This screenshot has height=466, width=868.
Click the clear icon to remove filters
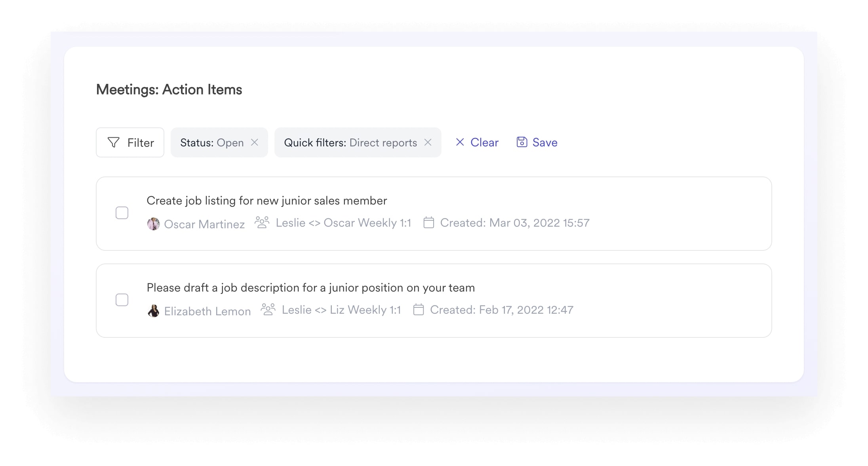click(460, 142)
